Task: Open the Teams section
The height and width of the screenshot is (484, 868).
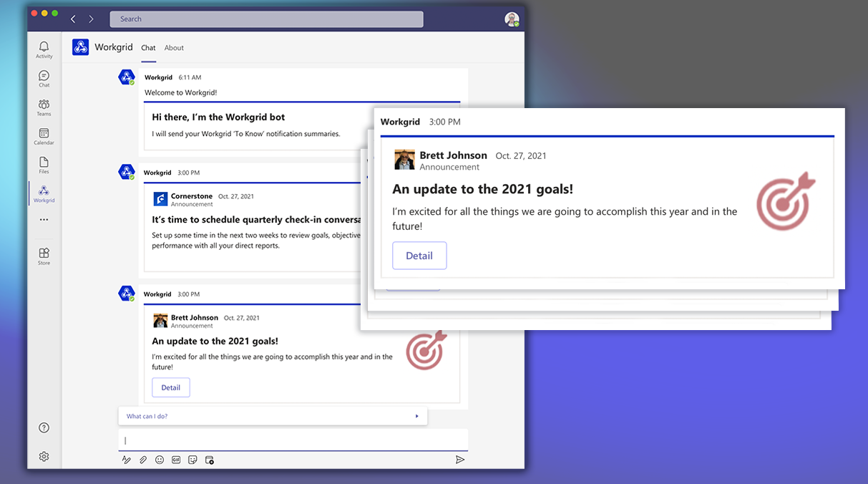Action: click(44, 107)
